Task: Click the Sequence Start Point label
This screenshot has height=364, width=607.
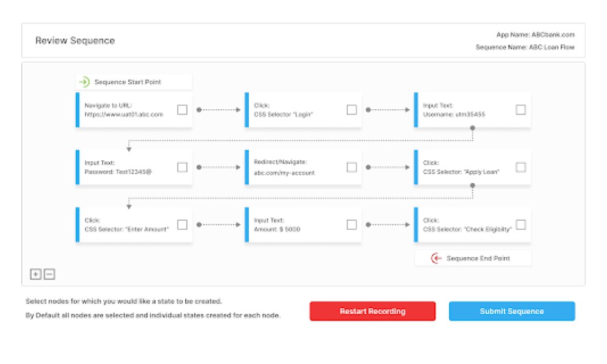Action: tap(127, 82)
